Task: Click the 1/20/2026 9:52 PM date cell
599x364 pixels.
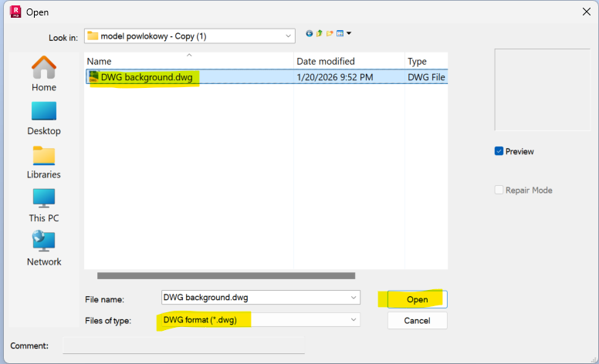Action: coord(335,77)
